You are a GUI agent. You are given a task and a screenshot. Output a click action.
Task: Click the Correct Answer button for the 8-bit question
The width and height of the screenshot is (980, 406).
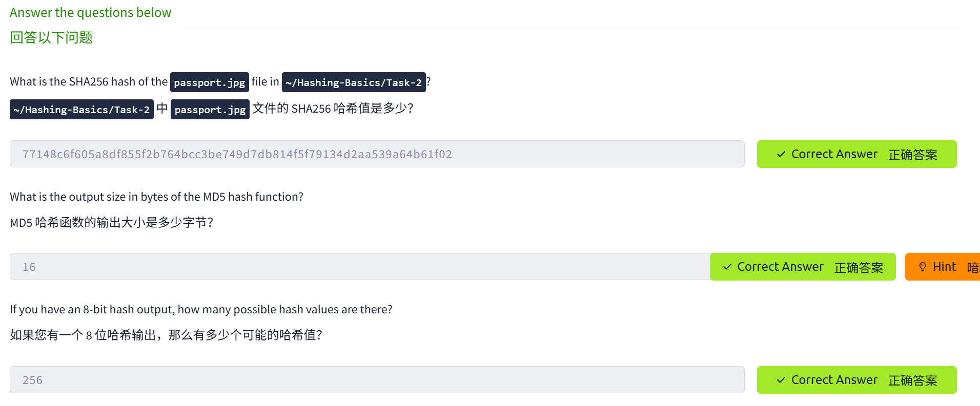point(856,380)
